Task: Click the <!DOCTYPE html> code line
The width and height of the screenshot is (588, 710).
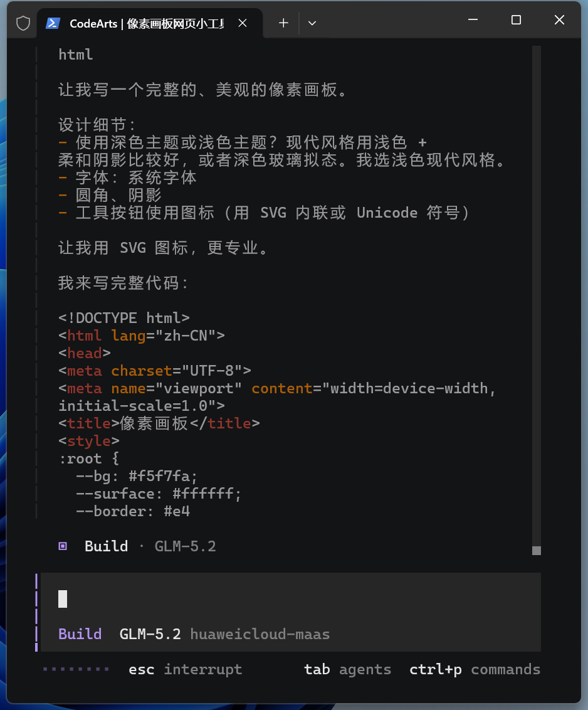Action: [124, 318]
